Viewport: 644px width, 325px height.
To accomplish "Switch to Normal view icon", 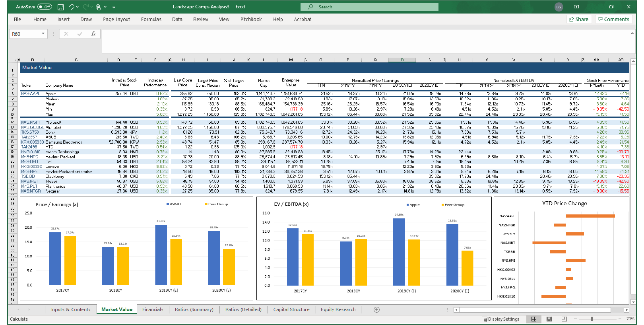I will (x=534, y=319).
